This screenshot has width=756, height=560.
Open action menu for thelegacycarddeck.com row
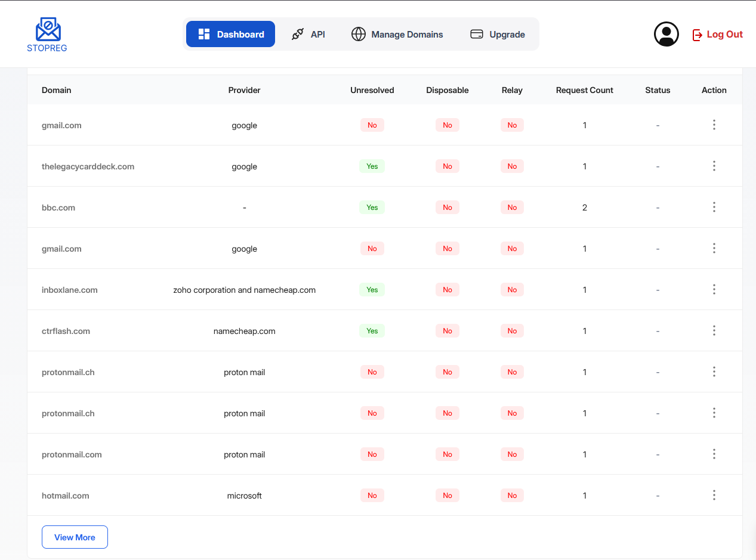(x=714, y=166)
